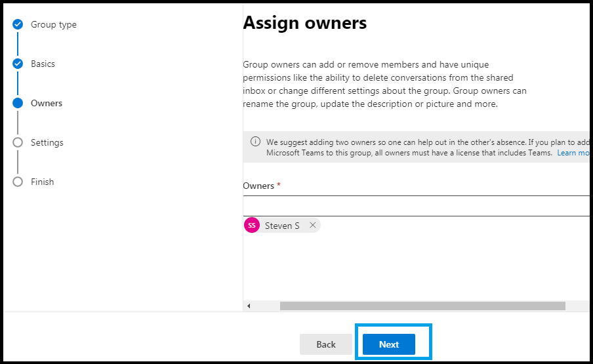Image resolution: width=593 pixels, height=364 pixels.
Task: Select the Owners step label
Action: coord(47,103)
